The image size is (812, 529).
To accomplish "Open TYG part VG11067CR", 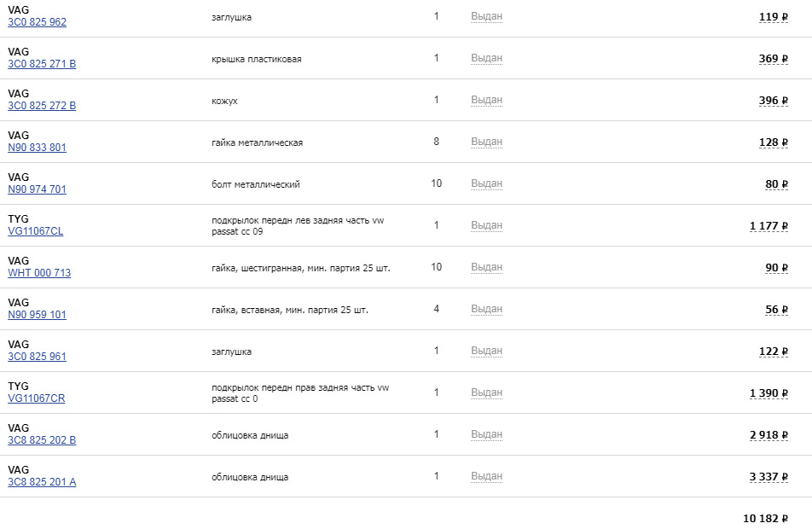I will (x=36, y=398).
